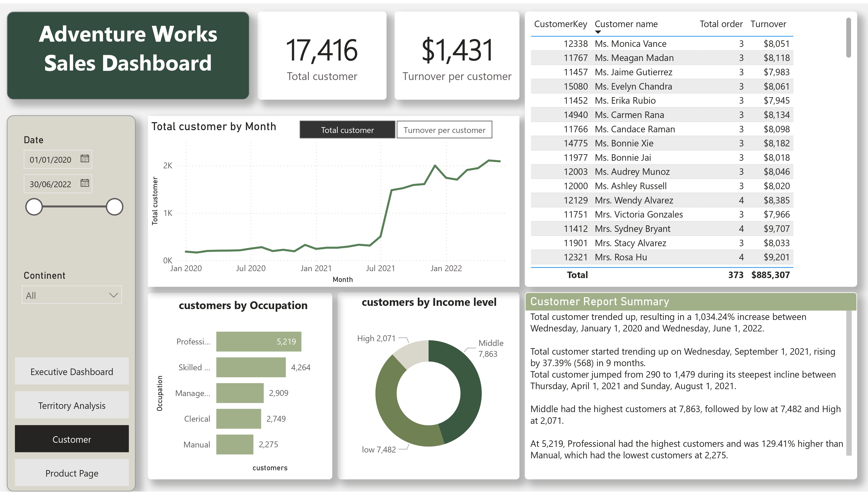Go to Territory Analysis page
The width and height of the screenshot is (868, 495).
click(72, 405)
